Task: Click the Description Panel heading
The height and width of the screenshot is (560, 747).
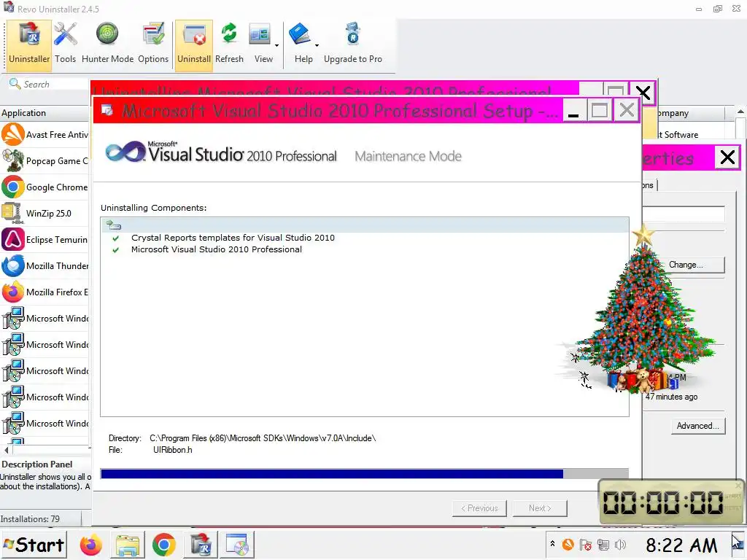Action: point(37,464)
